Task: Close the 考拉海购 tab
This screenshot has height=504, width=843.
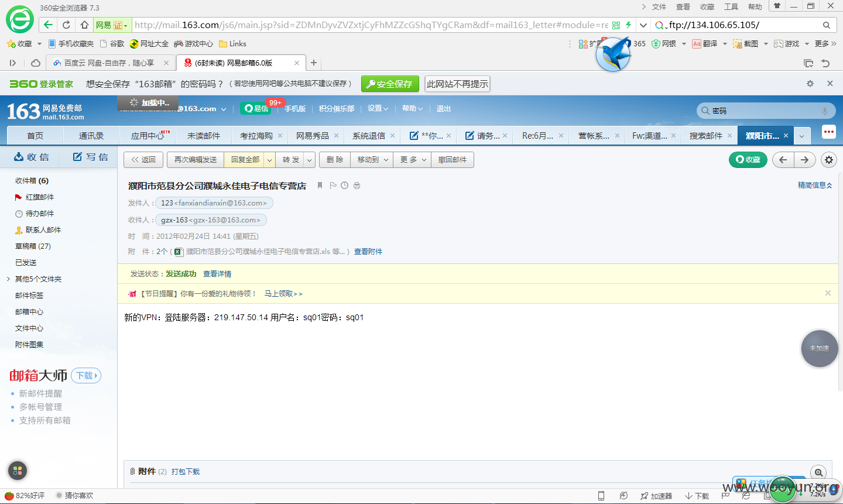Action: point(280,136)
